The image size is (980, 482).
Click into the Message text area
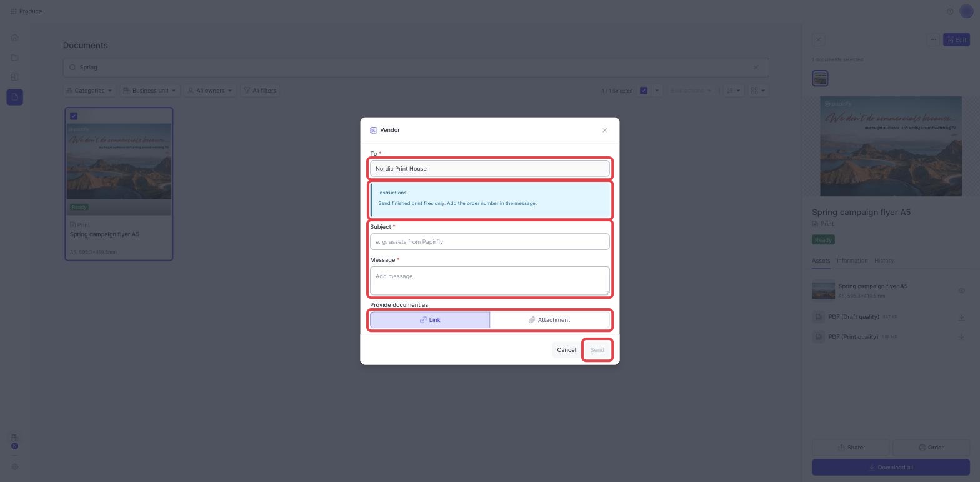click(489, 281)
